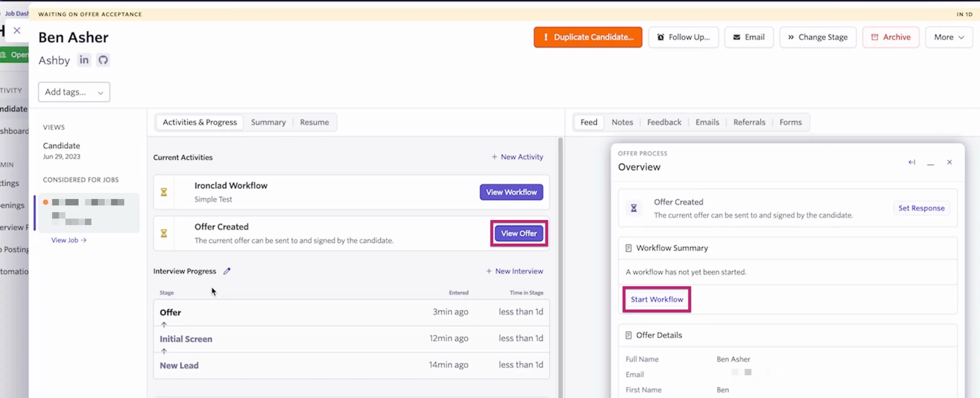Close the candidate panel with the X icon
This screenshot has width=980, height=398.
coord(17,30)
